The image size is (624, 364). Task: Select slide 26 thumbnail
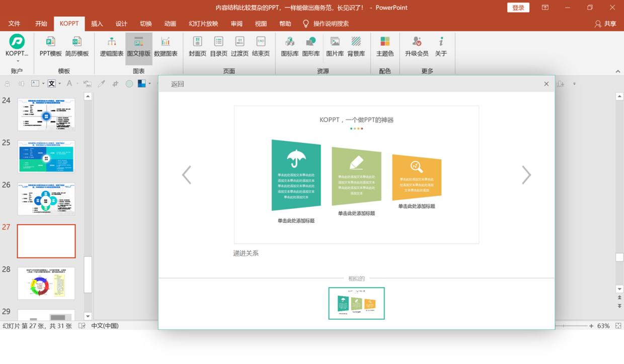point(46,199)
